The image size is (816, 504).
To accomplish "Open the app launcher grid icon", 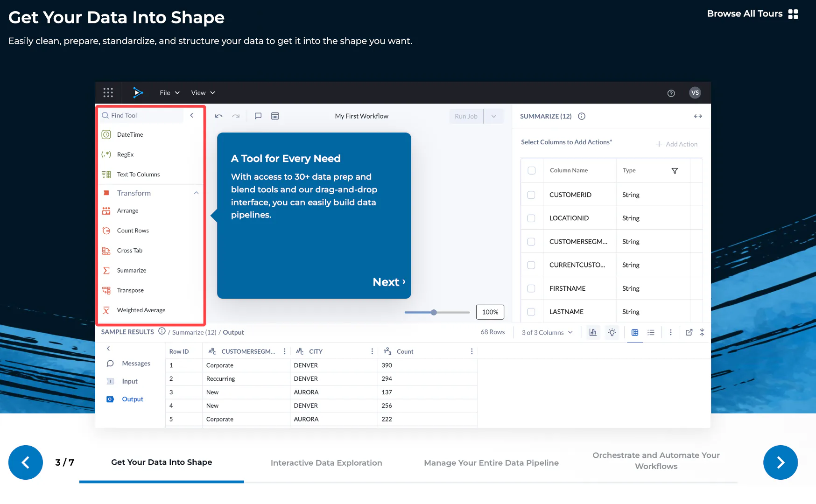I will 108,92.
